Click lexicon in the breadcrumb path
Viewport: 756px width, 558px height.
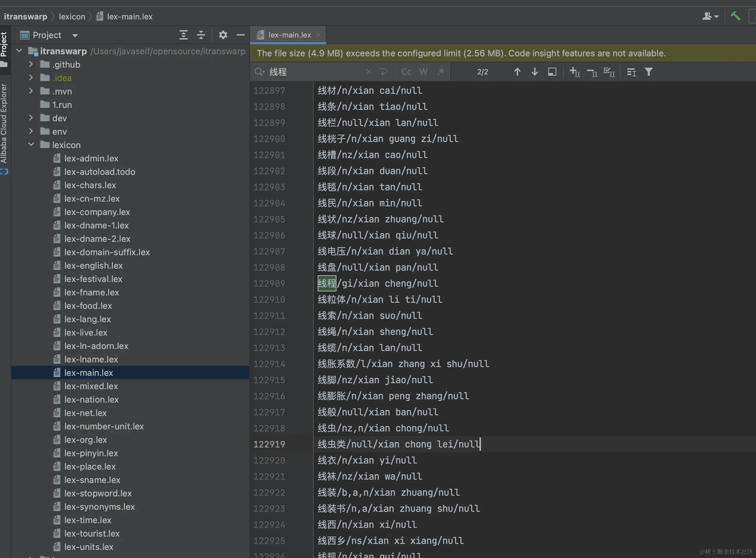[x=72, y=16]
